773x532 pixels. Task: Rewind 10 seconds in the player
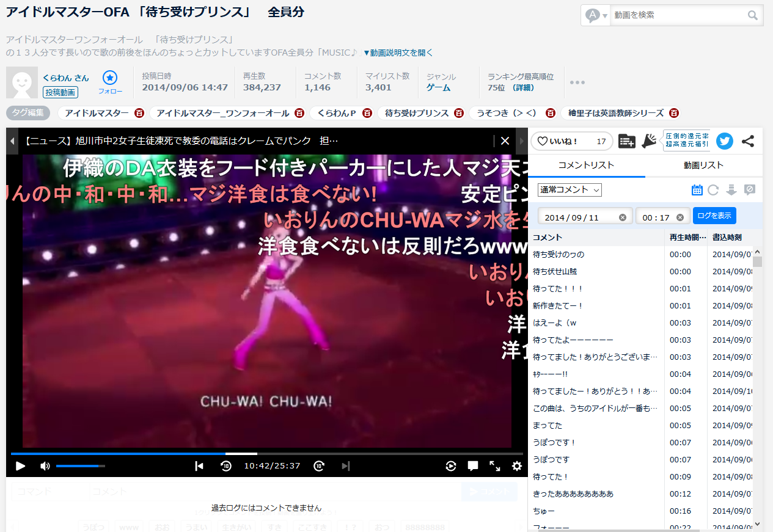pos(226,466)
